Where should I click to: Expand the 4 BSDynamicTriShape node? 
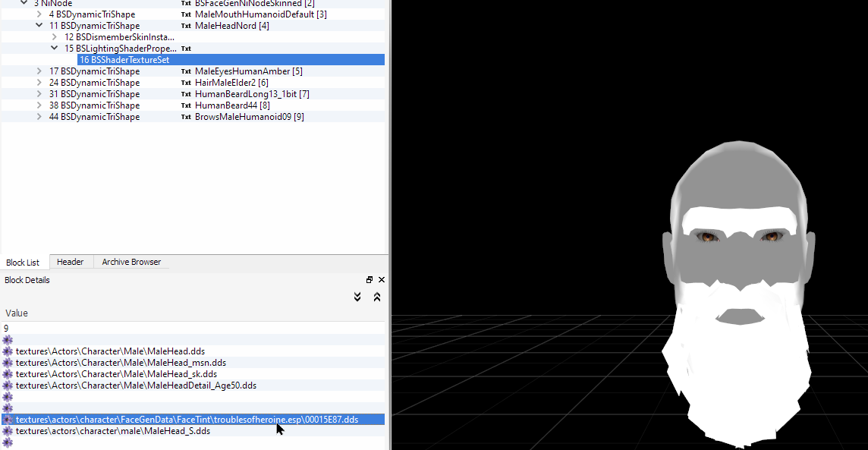[39, 14]
